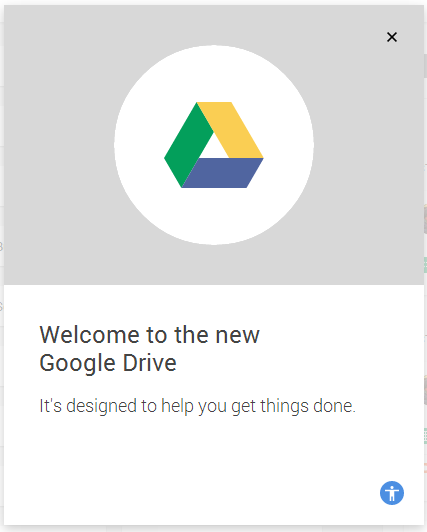Viewport: 427px width, 532px height.
Task: Click "It's designed to help you get things done."
Action: pos(197,406)
